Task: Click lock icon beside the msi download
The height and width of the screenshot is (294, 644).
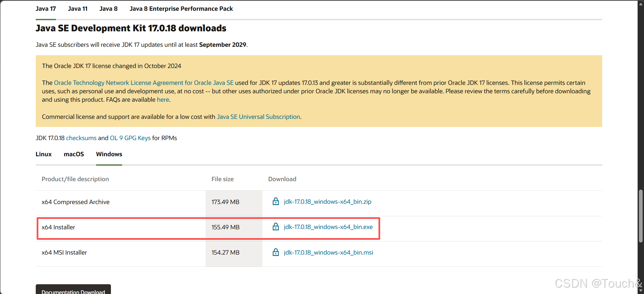Action: pyautogui.click(x=276, y=252)
